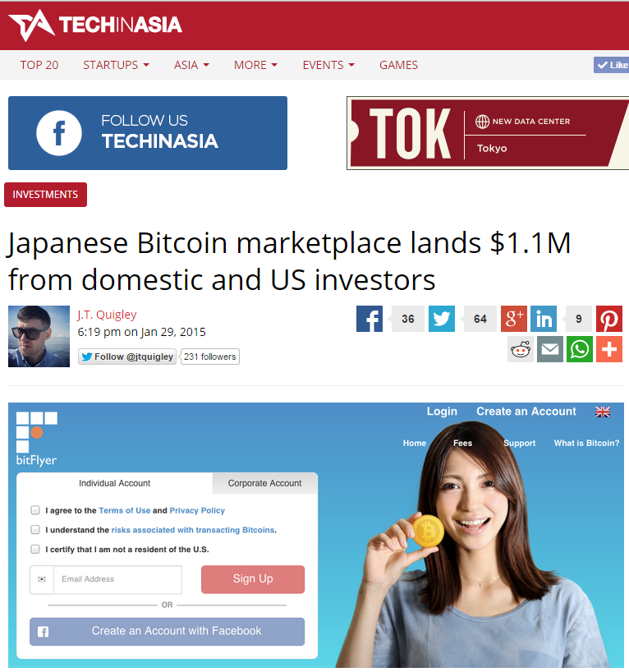The height and width of the screenshot is (672, 629).
Task: Tick the Bitcoin risks understanding checkbox
Action: [x=35, y=530]
